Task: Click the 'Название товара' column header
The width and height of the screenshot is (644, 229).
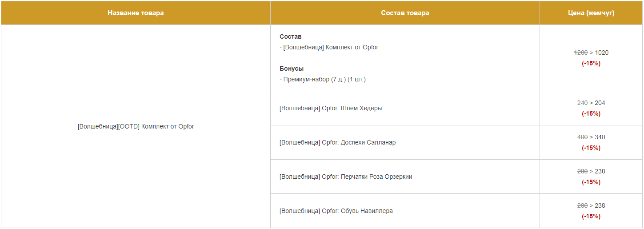Action: 136,13
